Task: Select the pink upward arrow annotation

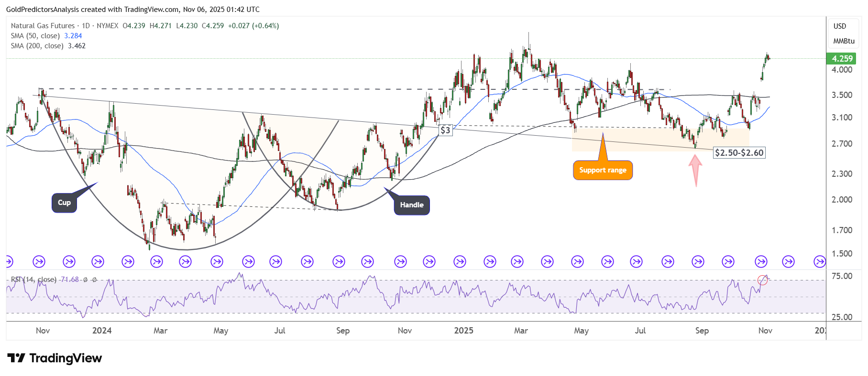Action: (x=695, y=169)
